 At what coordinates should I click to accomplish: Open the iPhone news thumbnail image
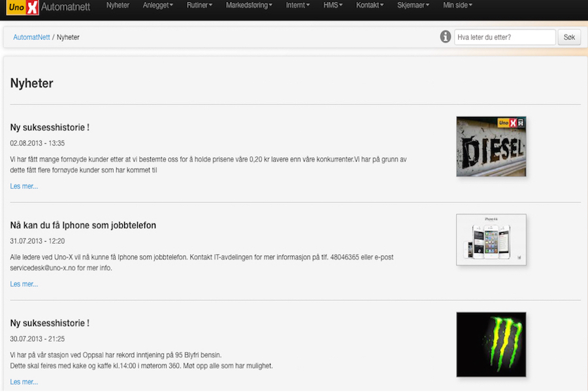click(x=491, y=240)
